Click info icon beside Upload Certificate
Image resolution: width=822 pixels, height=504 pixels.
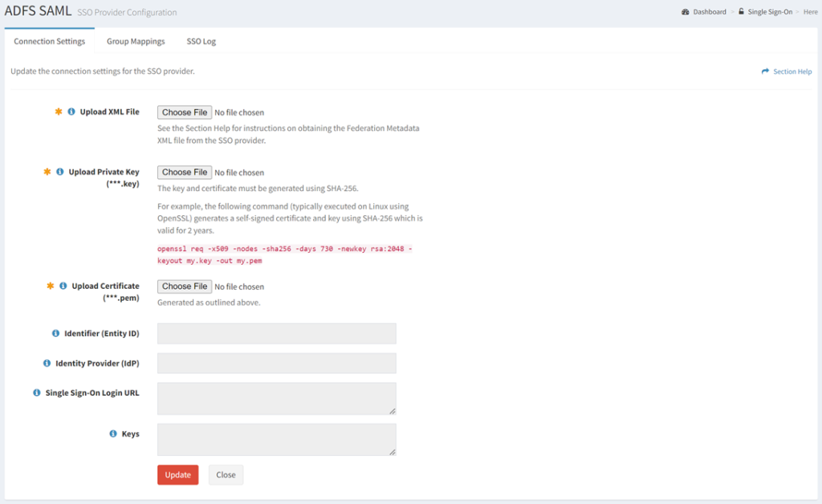63,287
